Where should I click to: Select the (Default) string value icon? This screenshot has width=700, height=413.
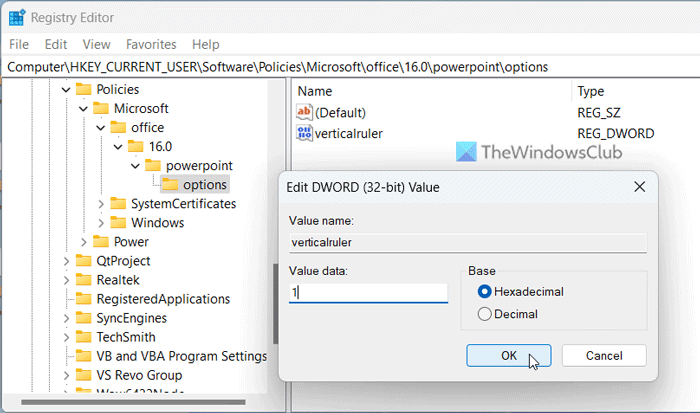[305, 113]
